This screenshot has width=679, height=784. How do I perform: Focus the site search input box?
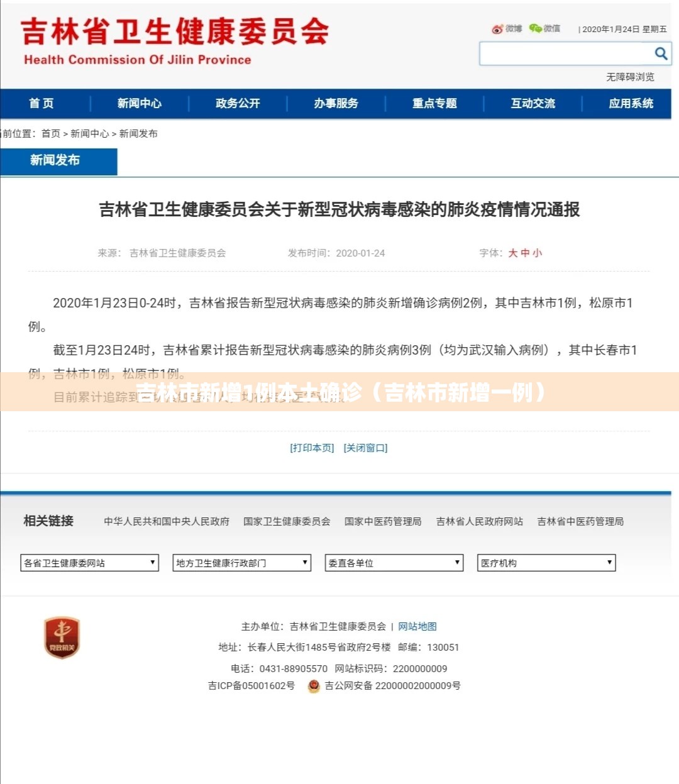coord(566,53)
